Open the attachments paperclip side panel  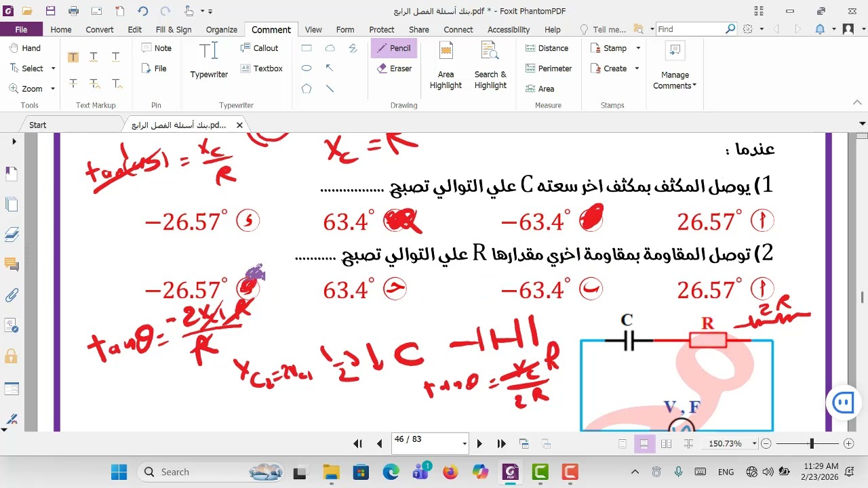11,295
